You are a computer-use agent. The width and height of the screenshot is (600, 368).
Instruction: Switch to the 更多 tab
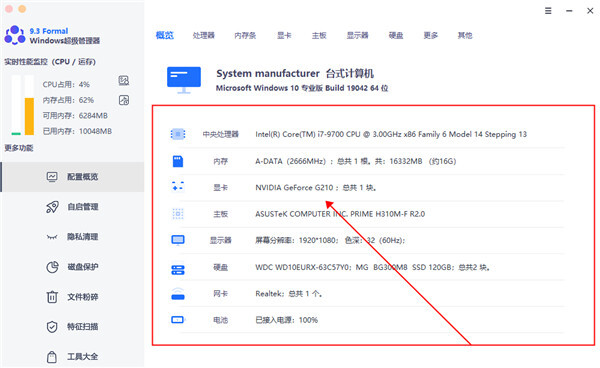coord(430,36)
